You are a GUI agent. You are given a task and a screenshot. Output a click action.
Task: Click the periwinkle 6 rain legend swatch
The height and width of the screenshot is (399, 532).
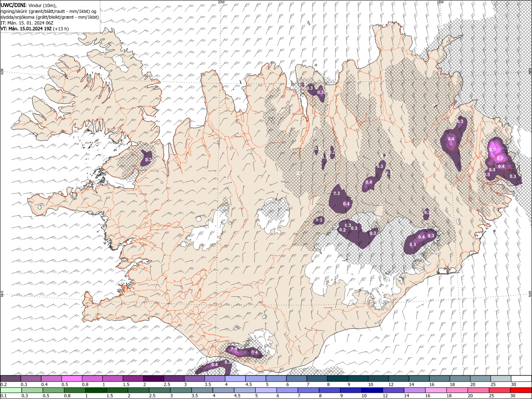(287, 390)
